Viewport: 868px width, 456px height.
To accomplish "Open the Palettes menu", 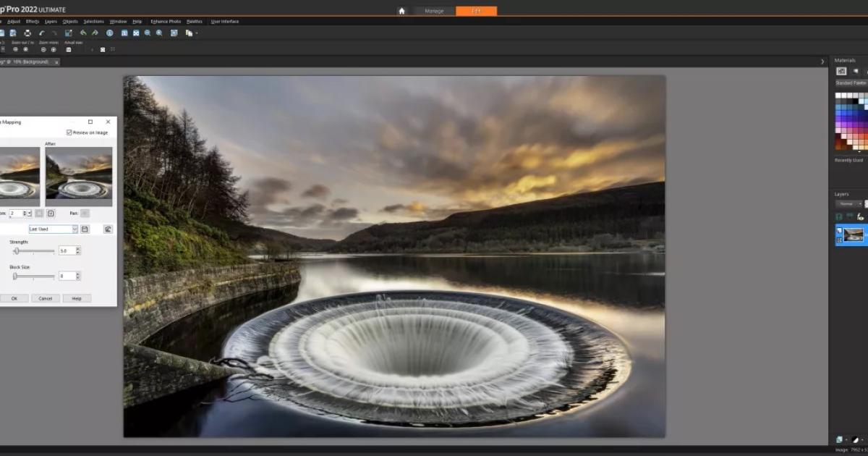I will pyautogui.click(x=195, y=22).
